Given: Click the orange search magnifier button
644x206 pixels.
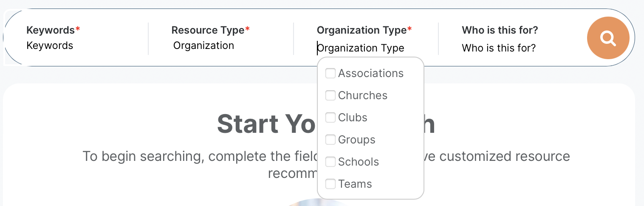Looking at the screenshot, I should coord(608,38).
